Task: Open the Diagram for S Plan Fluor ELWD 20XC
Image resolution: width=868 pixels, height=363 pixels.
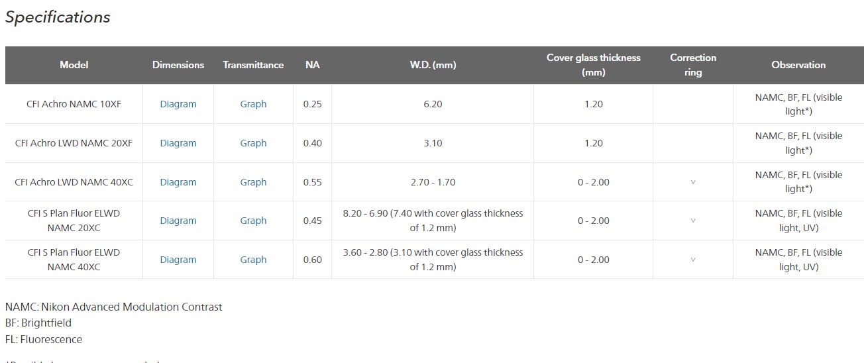Action: pos(178,221)
